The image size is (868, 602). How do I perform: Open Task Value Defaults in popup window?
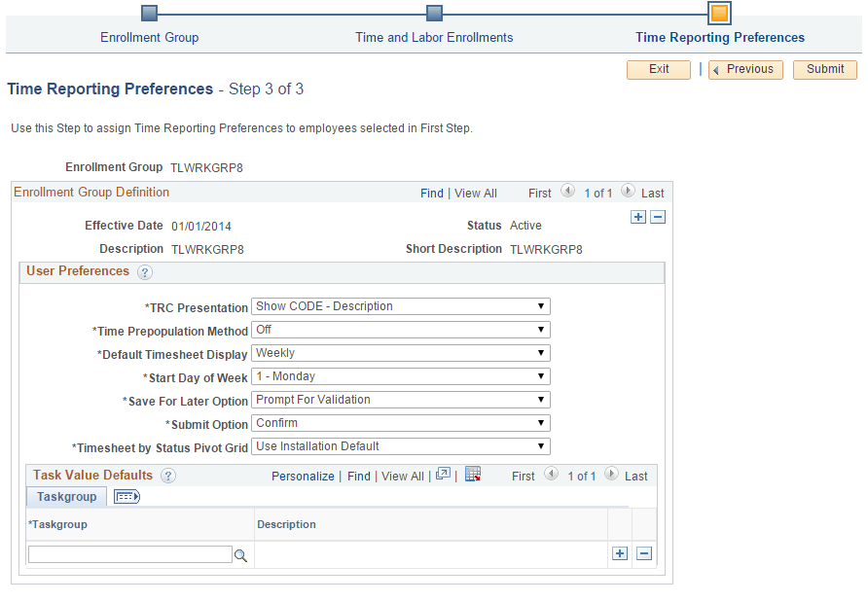tap(443, 475)
